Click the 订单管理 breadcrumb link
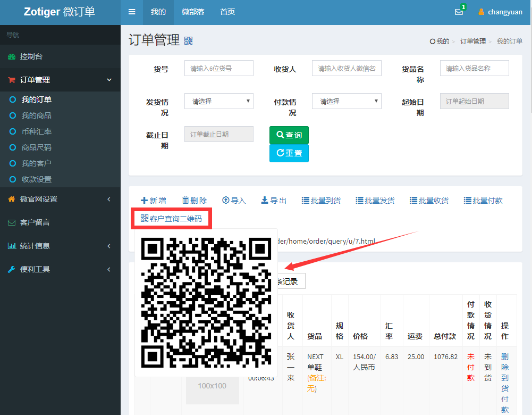The width and height of the screenshot is (532, 415). click(x=473, y=41)
